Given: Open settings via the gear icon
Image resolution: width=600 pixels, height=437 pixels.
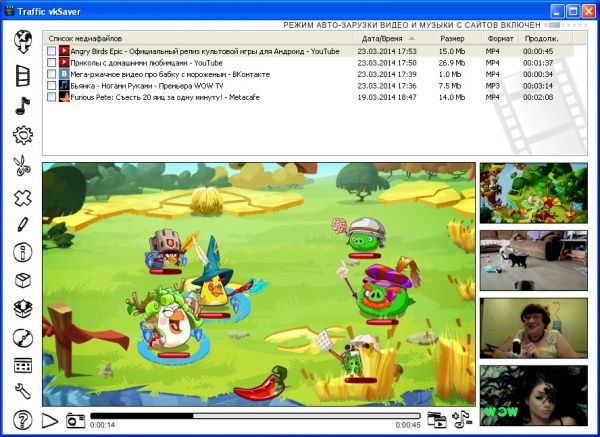Looking at the screenshot, I should click(23, 135).
